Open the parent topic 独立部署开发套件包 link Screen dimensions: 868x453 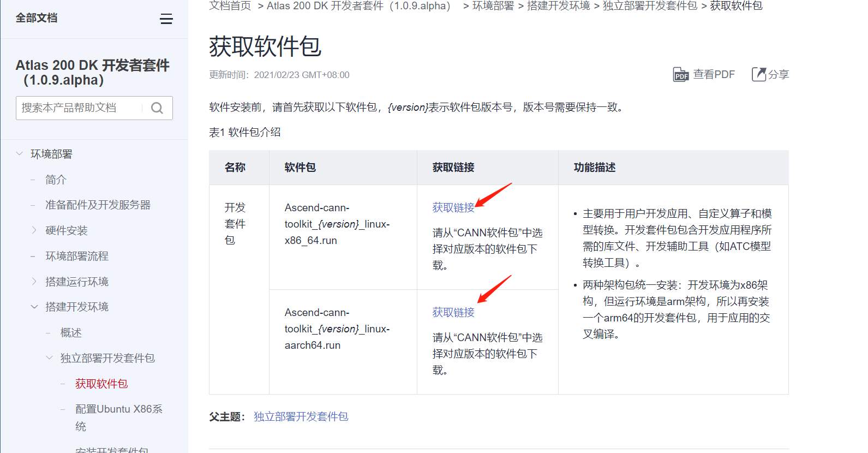coord(301,416)
